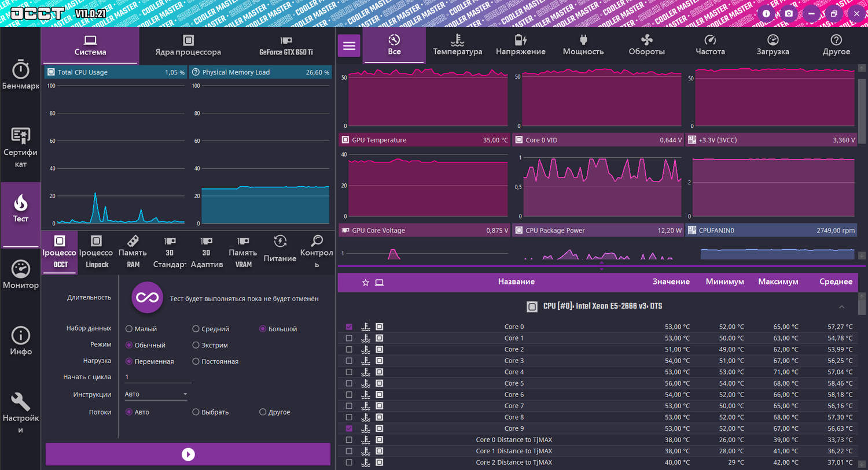This screenshot has height=470, width=868.
Task: Show the Мощность sensor tab
Action: 583,45
